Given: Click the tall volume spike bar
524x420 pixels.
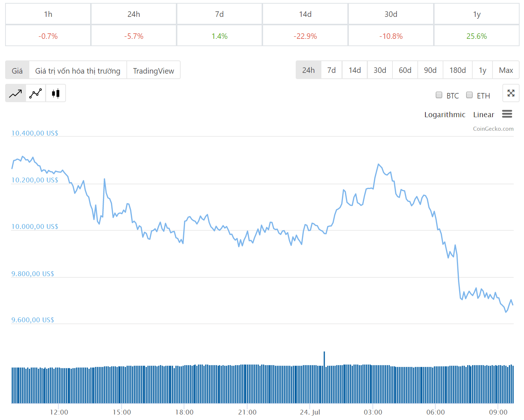Looking at the screenshot, I should point(324,377).
